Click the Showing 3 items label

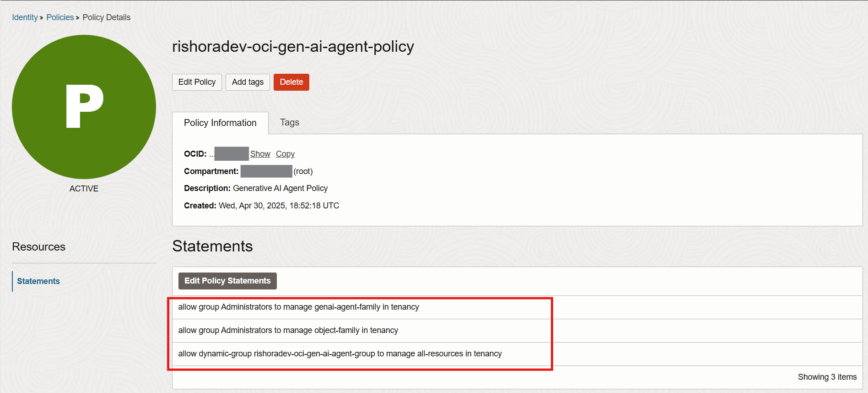point(827,377)
